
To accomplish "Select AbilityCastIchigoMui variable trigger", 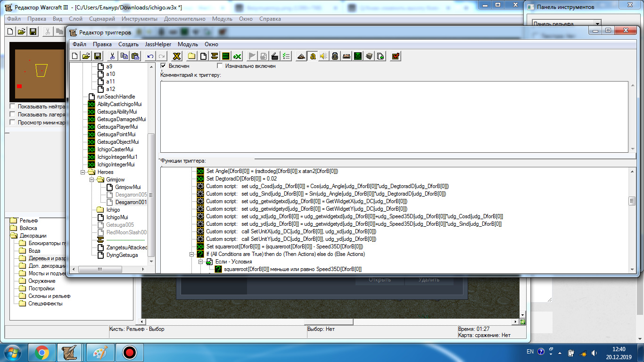I will click(119, 104).
